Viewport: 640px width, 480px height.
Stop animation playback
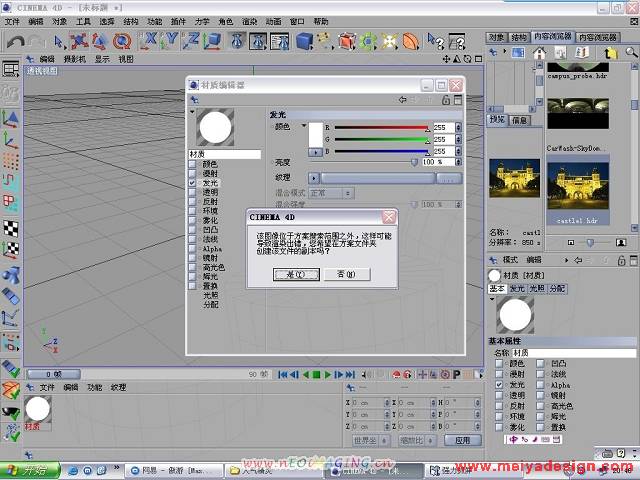[x=316, y=374]
